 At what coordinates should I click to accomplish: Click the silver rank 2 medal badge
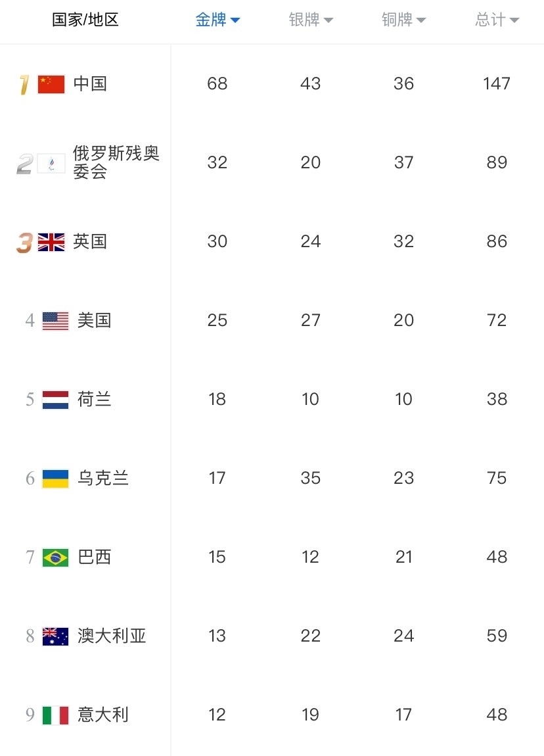(x=24, y=164)
